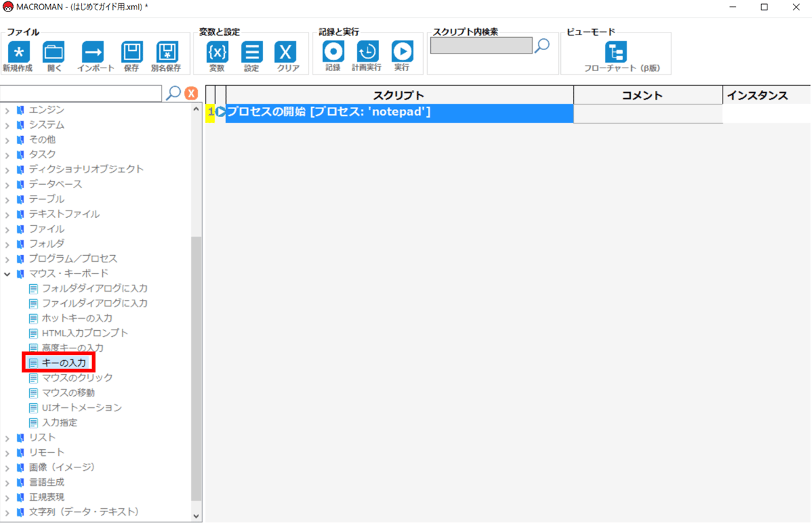
Task: Click the MACROMAN app icon in title bar
Action: click(x=7, y=7)
